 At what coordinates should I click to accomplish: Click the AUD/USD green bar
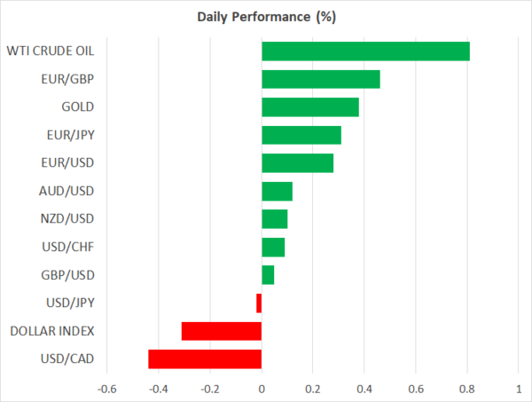click(x=278, y=191)
